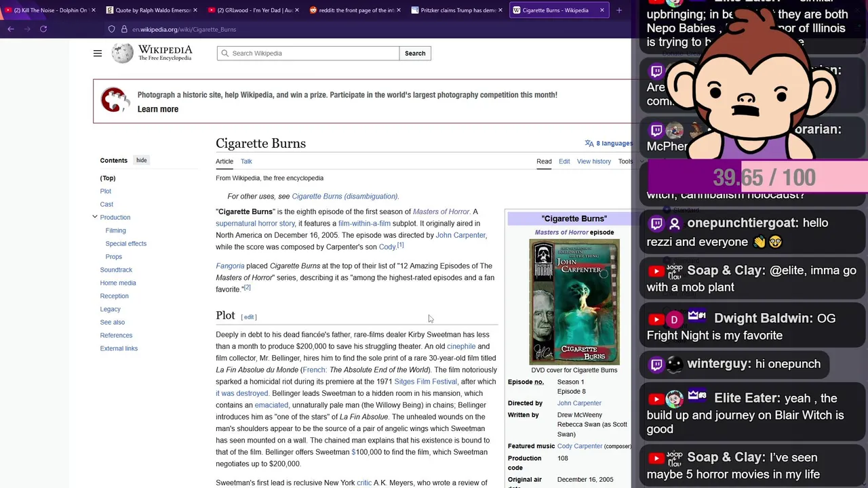Click the browser back arrow
The width and height of the screenshot is (868, 488).
coord(11,29)
